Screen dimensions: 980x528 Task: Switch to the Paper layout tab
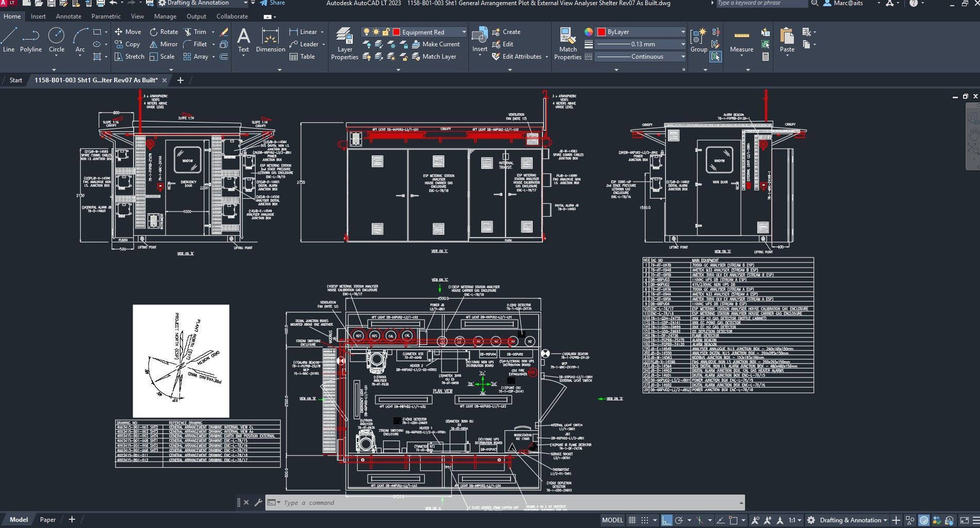48,519
